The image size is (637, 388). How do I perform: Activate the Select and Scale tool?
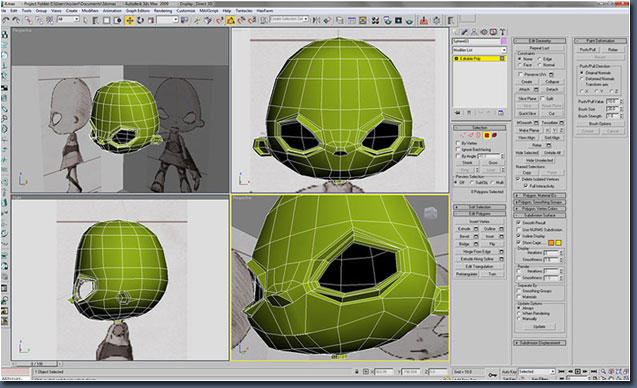coord(151,20)
